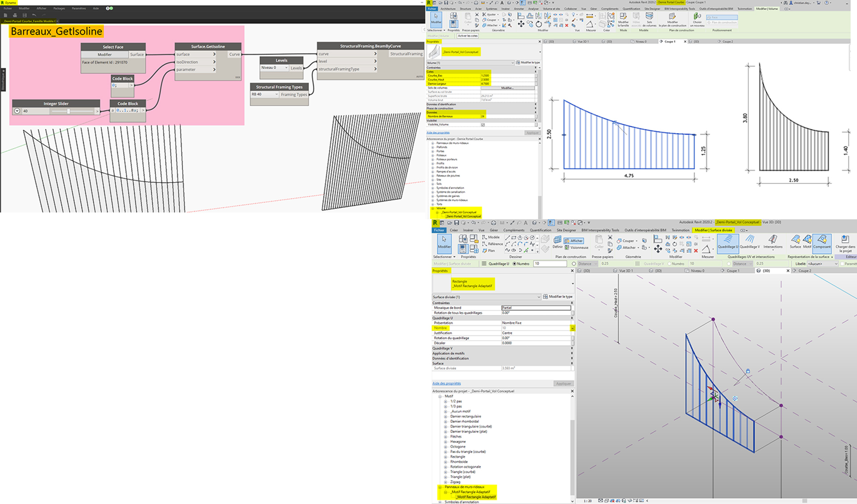The height and width of the screenshot is (504, 857).
Task: Click the Modifier le type button
Action: pos(557,297)
